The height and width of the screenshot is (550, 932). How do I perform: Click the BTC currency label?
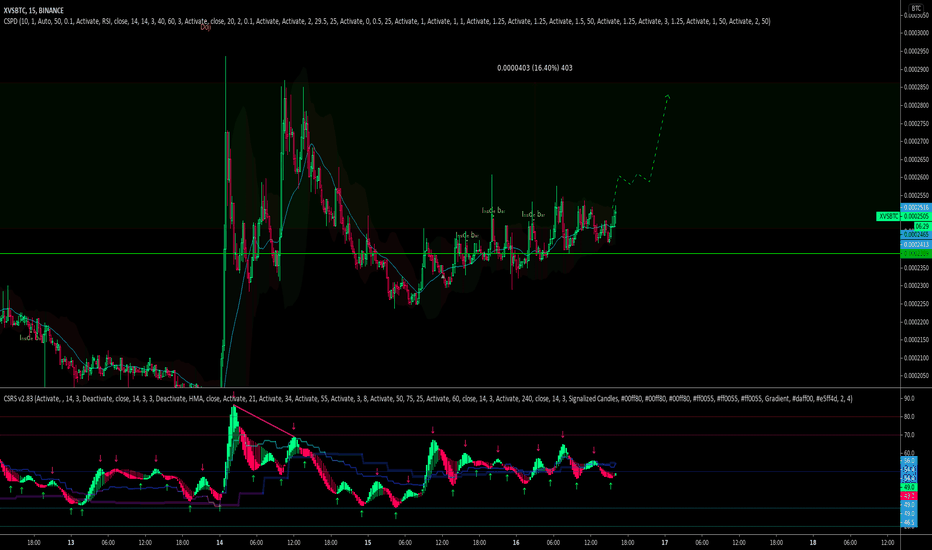click(915, 8)
